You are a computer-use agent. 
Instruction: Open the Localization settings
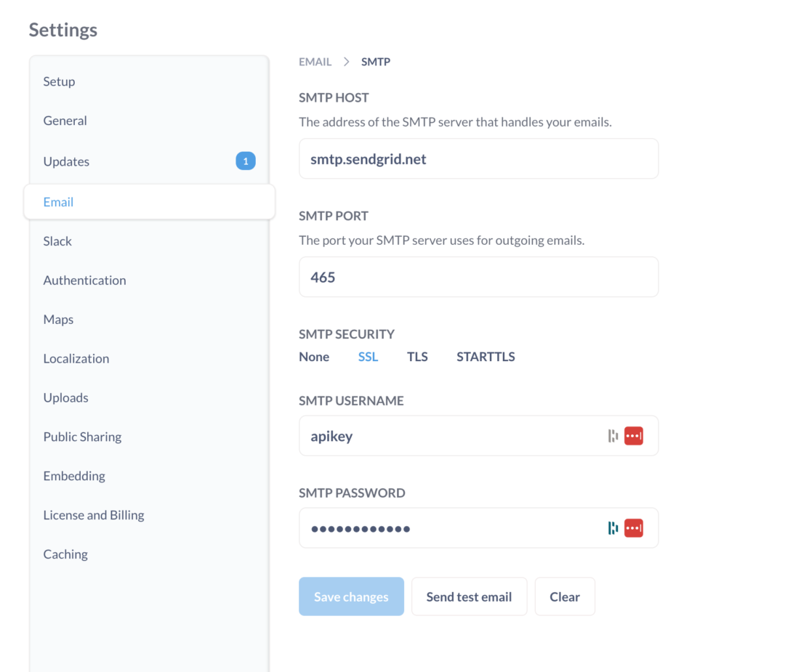pos(76,358)
